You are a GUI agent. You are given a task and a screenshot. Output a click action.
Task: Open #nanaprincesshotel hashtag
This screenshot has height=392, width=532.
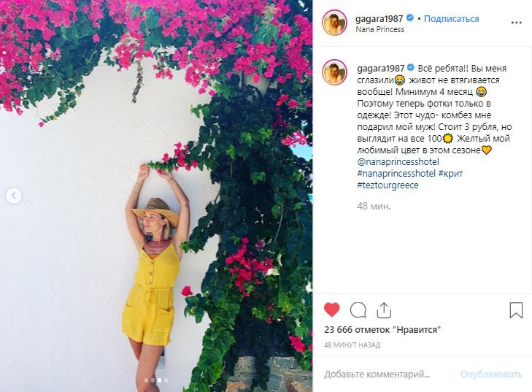396,174
